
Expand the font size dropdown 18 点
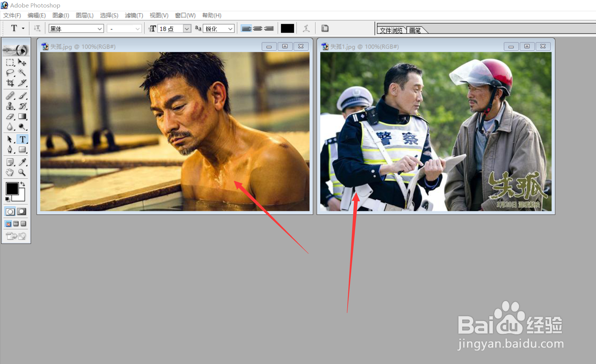tap(187, 29)
